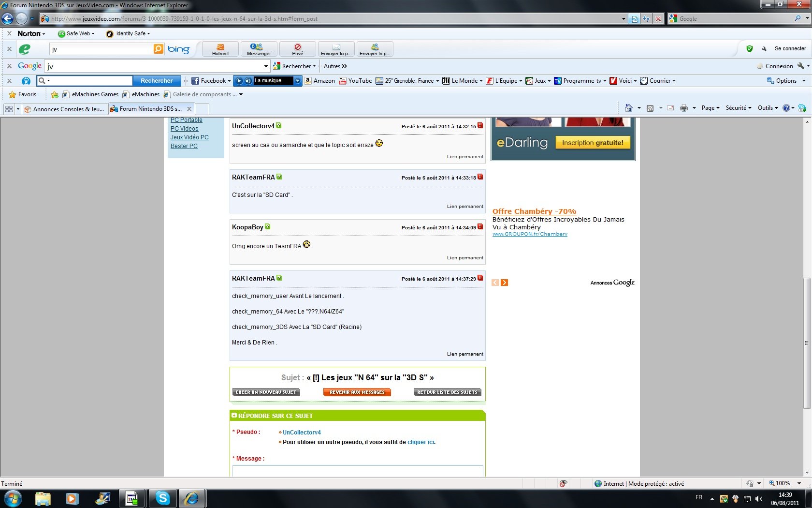The width and height of the screenshot is (812, 508).
Task: Open Skype from the Windows taskbar
Action: tap(162, 498)
